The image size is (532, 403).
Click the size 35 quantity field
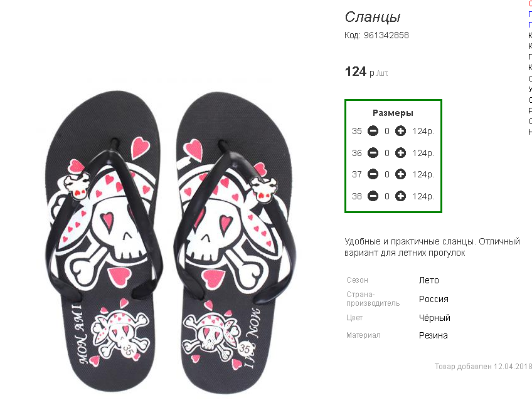(x=387, y=131)
